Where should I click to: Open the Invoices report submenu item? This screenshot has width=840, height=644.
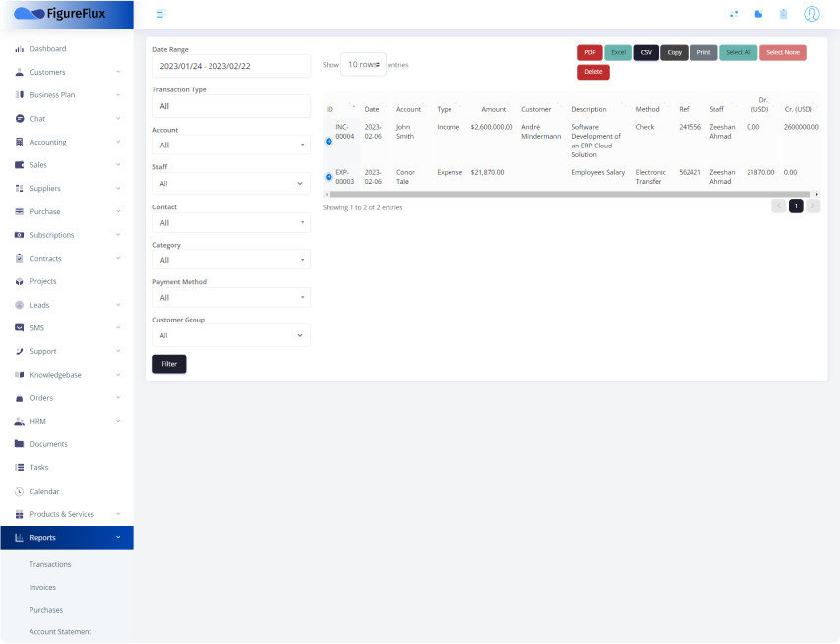[42, 587]
